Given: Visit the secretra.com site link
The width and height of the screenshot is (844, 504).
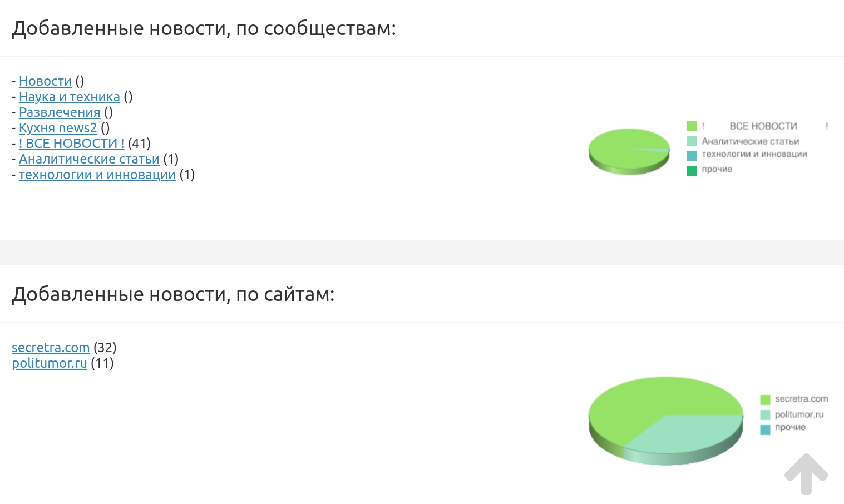Looking at the screenshot, I should [51, 348].
